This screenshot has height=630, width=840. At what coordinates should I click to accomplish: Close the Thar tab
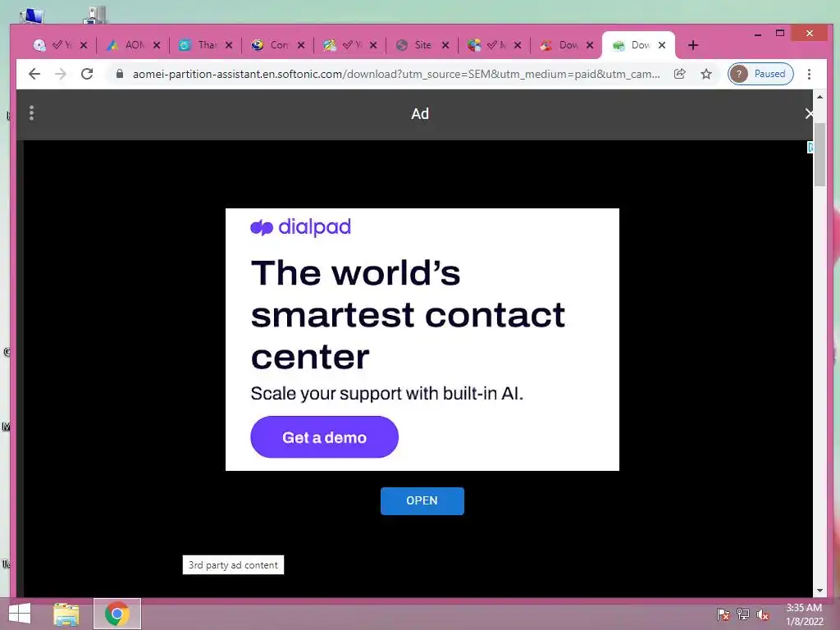(229, 46)
